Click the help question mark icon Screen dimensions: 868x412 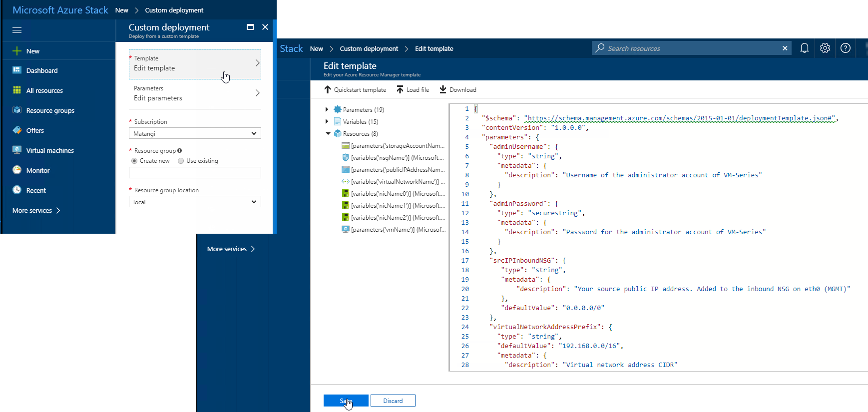pyautogui.click(x=845, y=48)
